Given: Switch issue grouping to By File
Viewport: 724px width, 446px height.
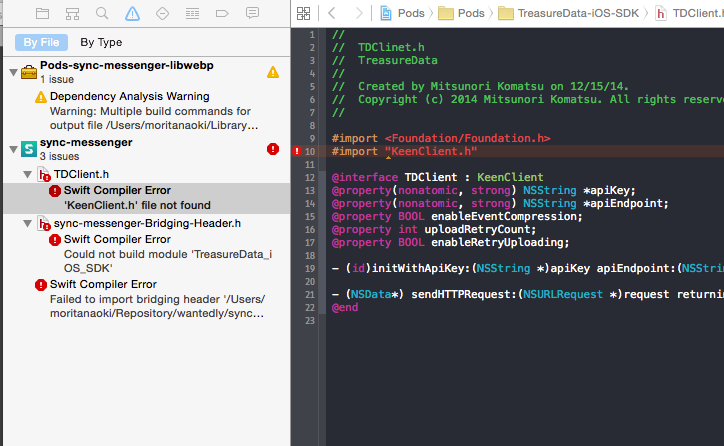Looking at the screenshot, I should click(x=42, y=42).
